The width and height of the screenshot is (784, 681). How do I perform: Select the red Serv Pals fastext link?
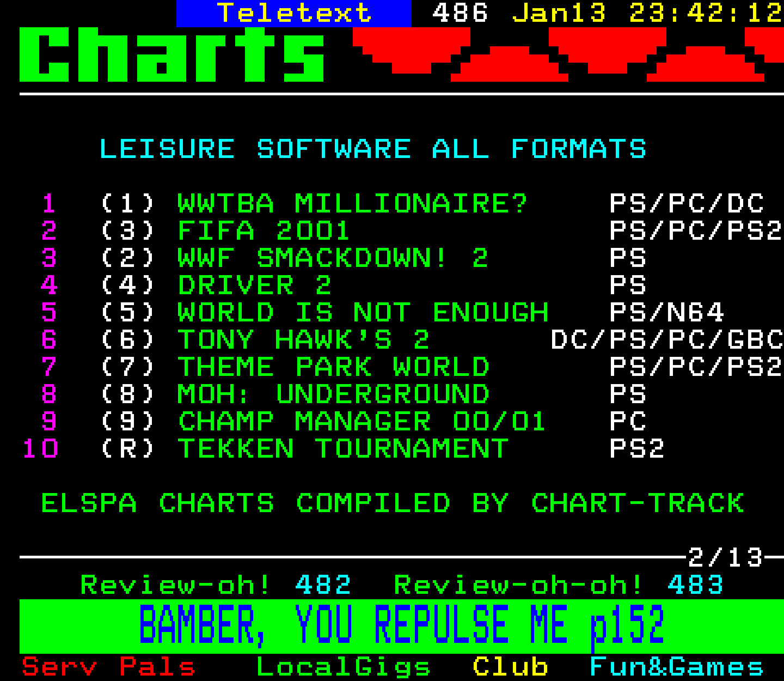[108, 667]
